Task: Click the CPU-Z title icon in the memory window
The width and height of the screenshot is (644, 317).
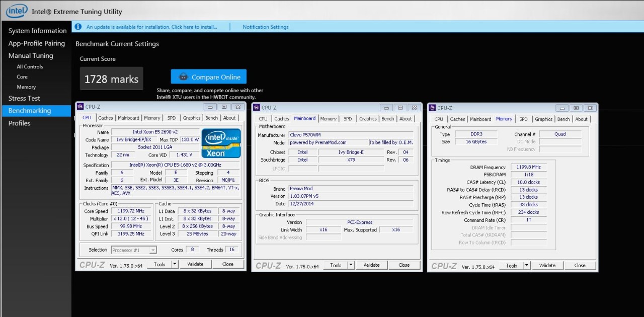Action: (433, 108)
